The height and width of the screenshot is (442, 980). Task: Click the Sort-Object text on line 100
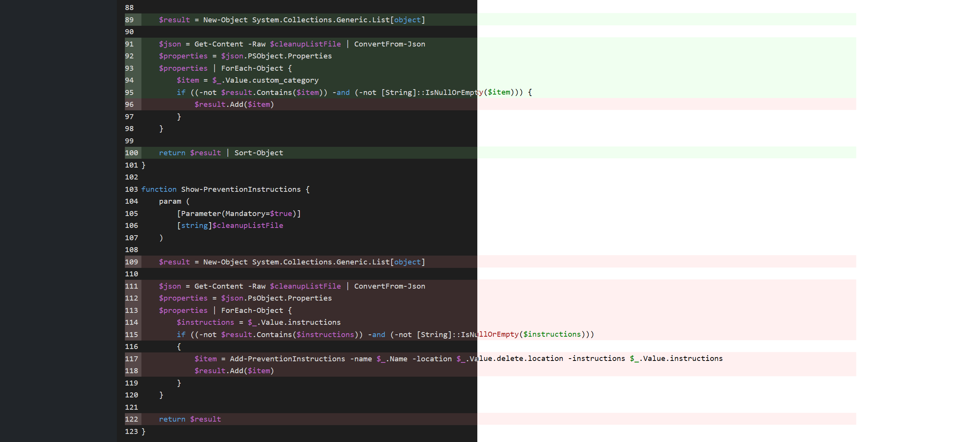pyautogui.click(x=259, y=153)
